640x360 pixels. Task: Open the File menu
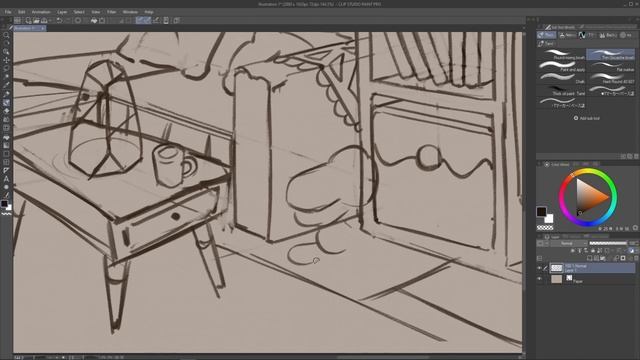pos(8,12)
